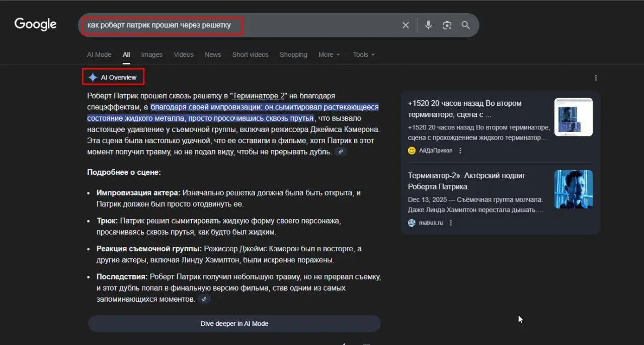
Task: Switch to Images tab
Action: tap(151, 54)
